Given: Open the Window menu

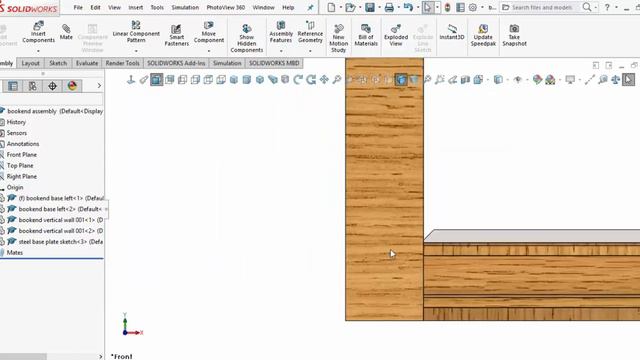Looking at the screenshot, I should point(263,7).
